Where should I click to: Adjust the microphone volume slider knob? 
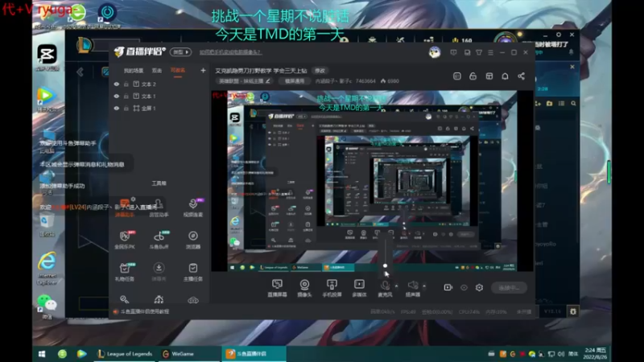(x=385, y=265)
